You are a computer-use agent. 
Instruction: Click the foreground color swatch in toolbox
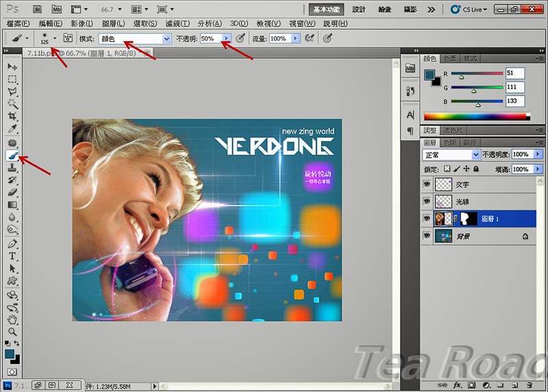click(10, 354)
